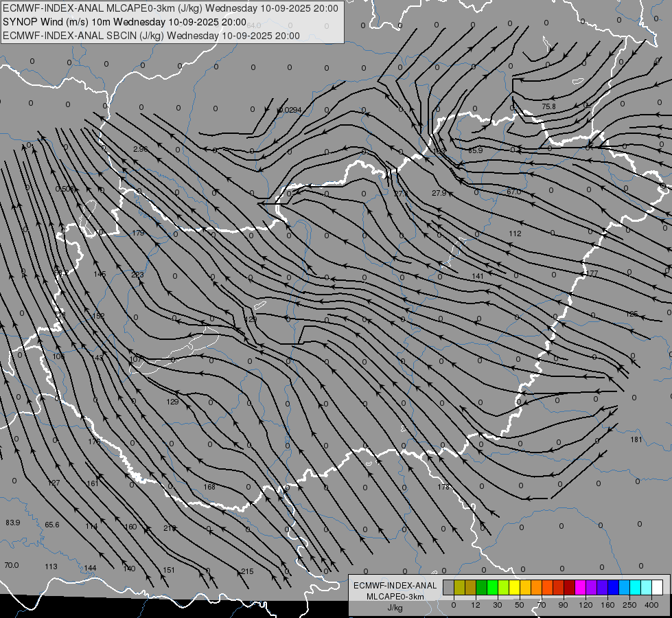Click the 141 value on the map
Screen dimensions: 672x618
pyautogui.click(x=478, y=276)
